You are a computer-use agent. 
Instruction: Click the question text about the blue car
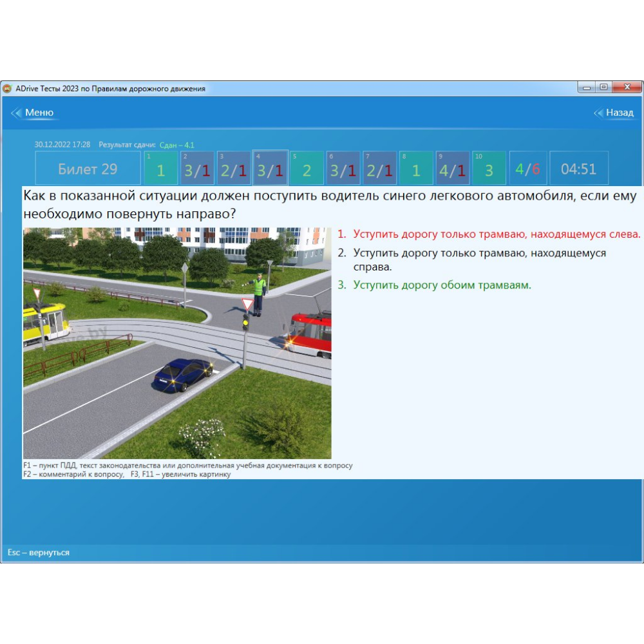tap(330, 205)
